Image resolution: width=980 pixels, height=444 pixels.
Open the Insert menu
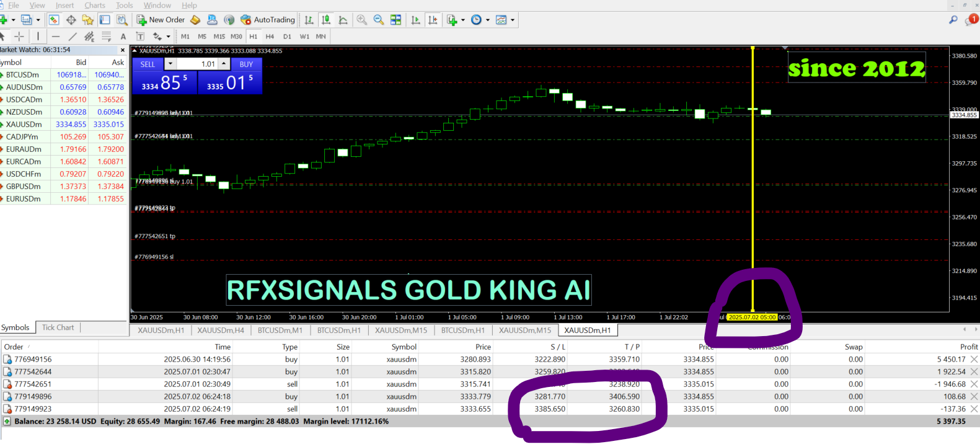64,5
